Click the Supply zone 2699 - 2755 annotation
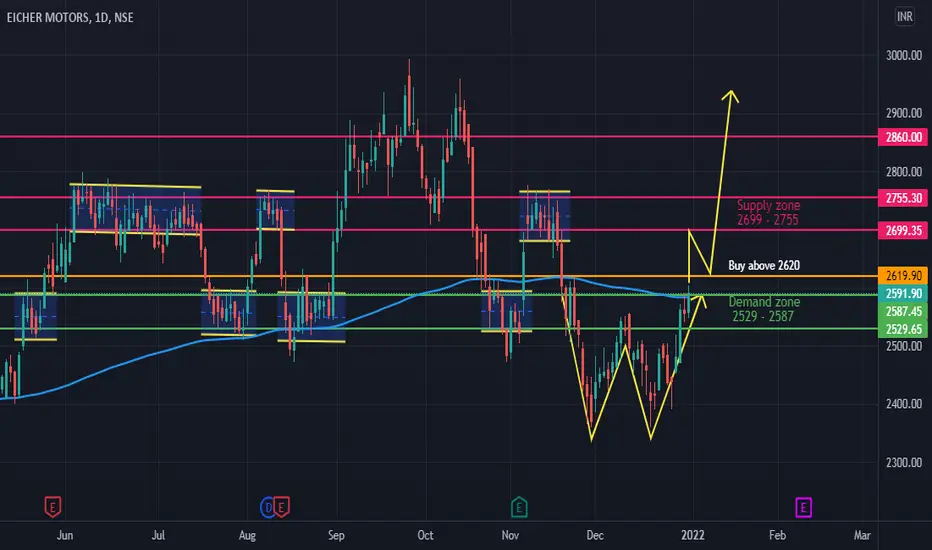Image resolution: width=932 pixels, height=550 pixels. (x=768, y=213)
